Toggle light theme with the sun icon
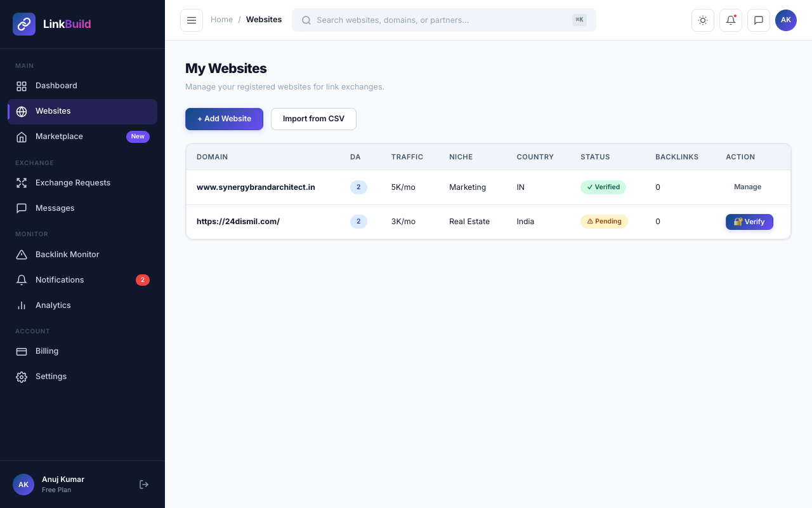 pos(703,20)
